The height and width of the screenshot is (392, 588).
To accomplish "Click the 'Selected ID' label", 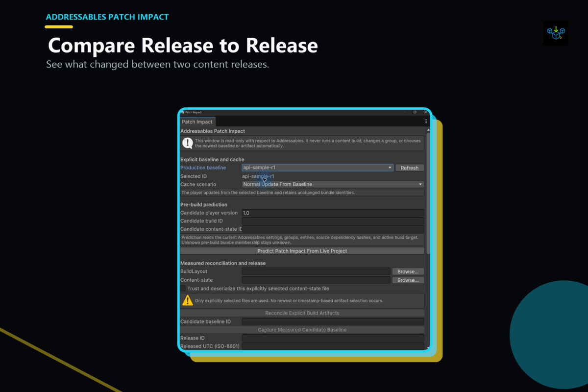I will click(x=194, y=176).
